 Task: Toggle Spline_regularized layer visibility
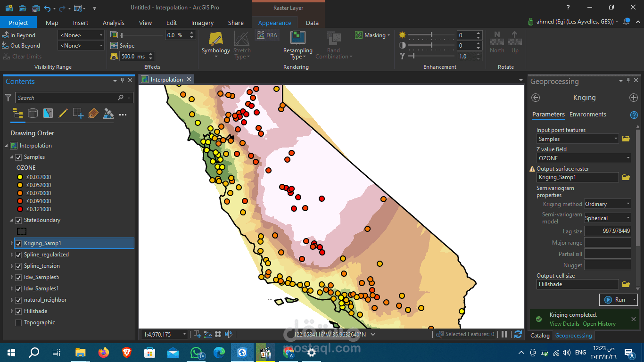pyautogui.click(x=18, y=255)
